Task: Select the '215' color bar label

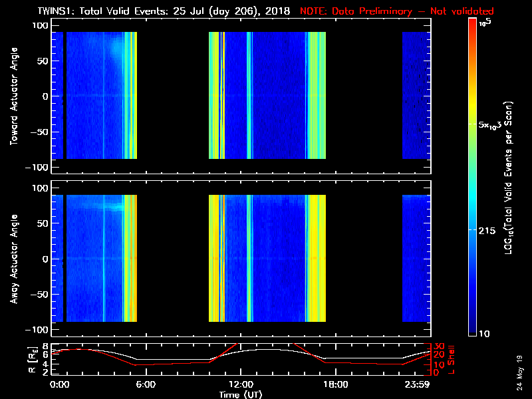Action: point(487,231)
